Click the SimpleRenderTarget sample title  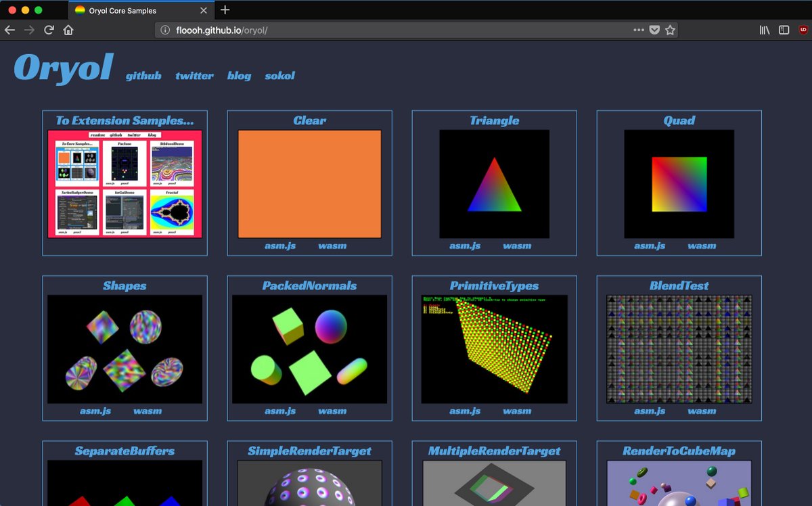click(310, 451)
